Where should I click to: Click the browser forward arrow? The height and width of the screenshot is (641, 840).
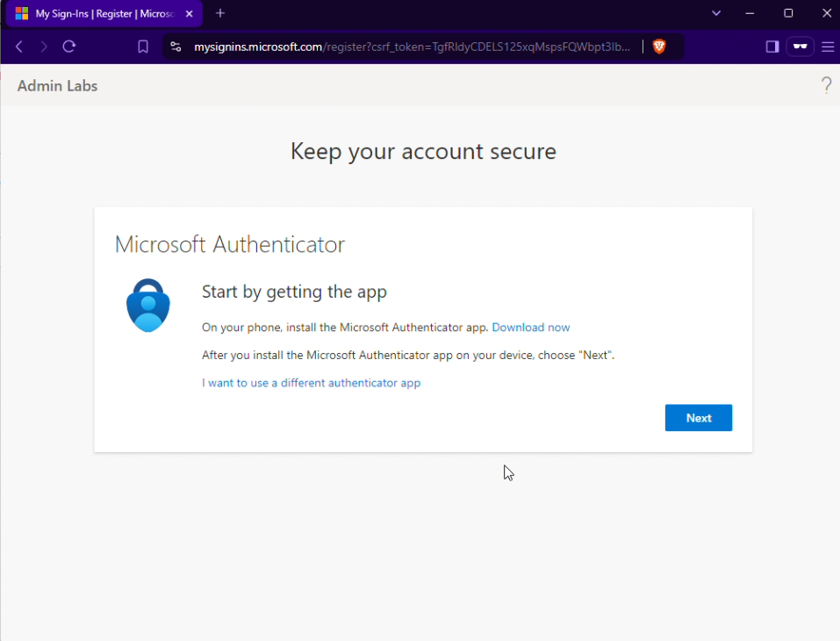tap(44, 47)
